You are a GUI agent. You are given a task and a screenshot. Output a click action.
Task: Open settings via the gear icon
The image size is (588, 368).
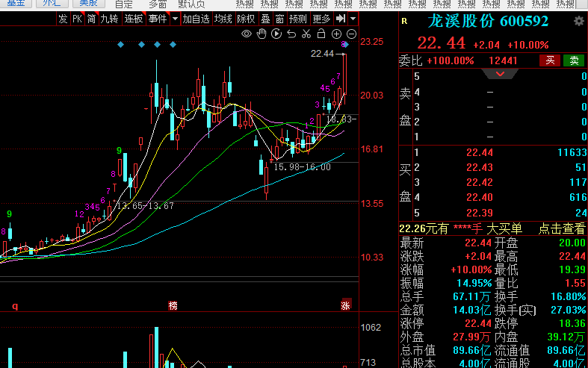pos(579,21)
